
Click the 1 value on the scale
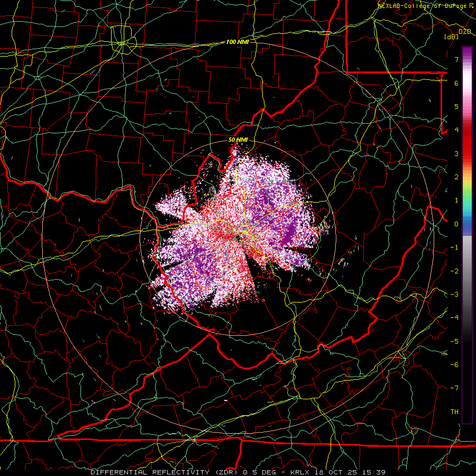(456, 200)
